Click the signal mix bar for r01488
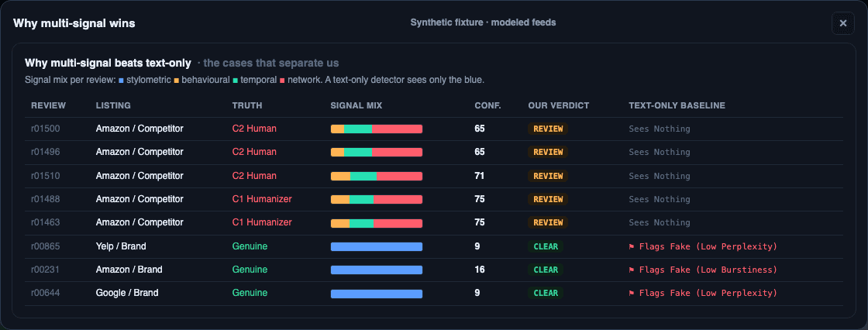This screenshot has height=330, width=868. click(x=377, y=199)
